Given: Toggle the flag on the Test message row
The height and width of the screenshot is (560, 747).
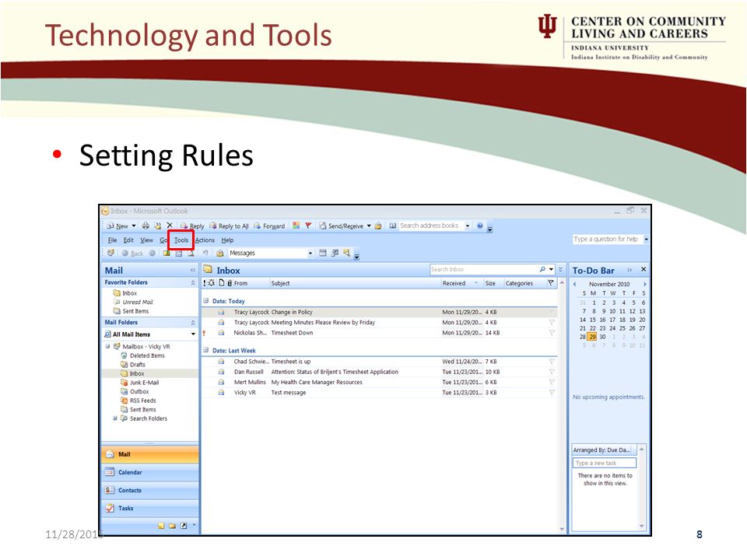Looking at the screenshot, I should pyautogui.click(x=552, y=392).
